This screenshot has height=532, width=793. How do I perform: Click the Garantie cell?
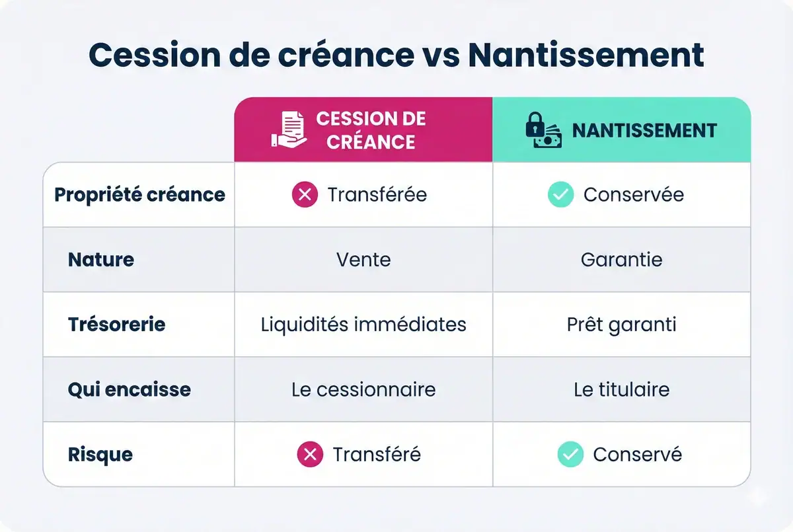[x=621, y=260]
